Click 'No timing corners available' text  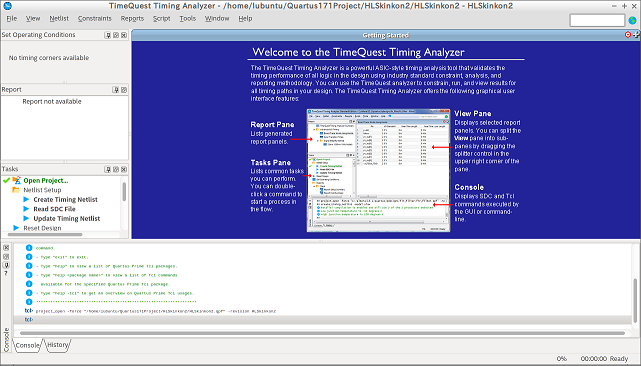[x=49, y=58]
